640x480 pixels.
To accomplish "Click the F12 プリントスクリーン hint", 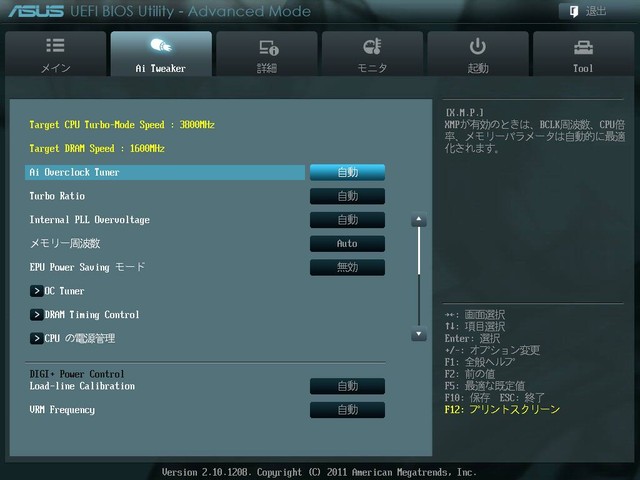I will [x=502, y=409].
